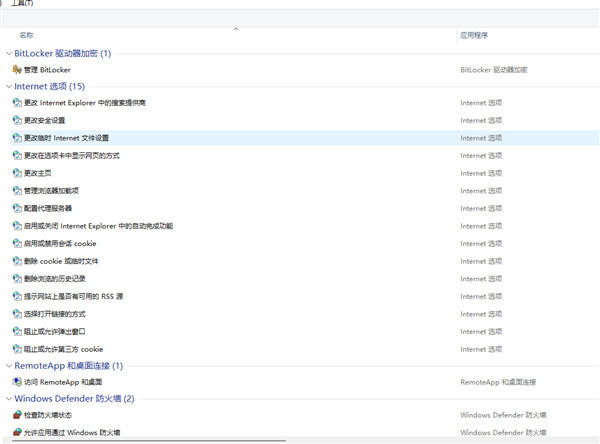
Task: Collapse the Windows Defender 防火墙 (2) group
Action: click(x=9, y=399)
